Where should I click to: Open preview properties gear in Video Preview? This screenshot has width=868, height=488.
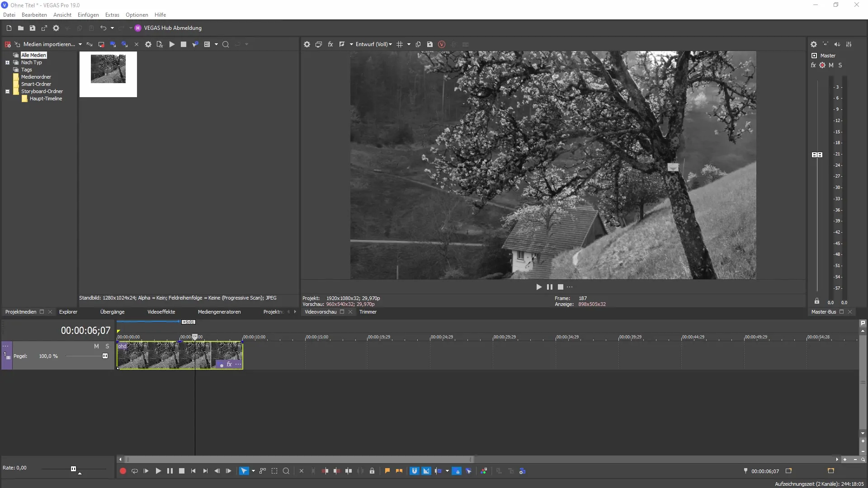[x=307, y=44]
